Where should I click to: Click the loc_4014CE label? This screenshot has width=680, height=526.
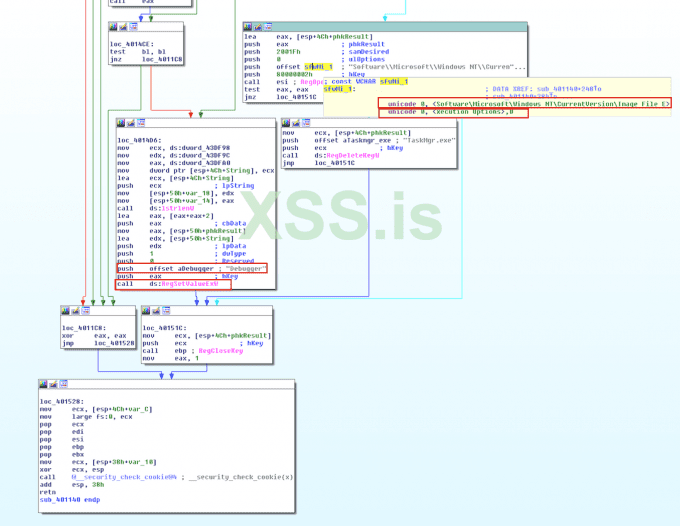point(132,44)
